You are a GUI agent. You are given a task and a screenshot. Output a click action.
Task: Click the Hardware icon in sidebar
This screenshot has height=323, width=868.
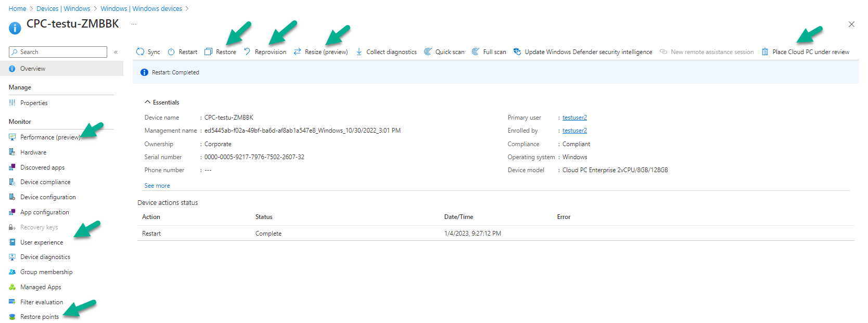(x=12, y=152)
